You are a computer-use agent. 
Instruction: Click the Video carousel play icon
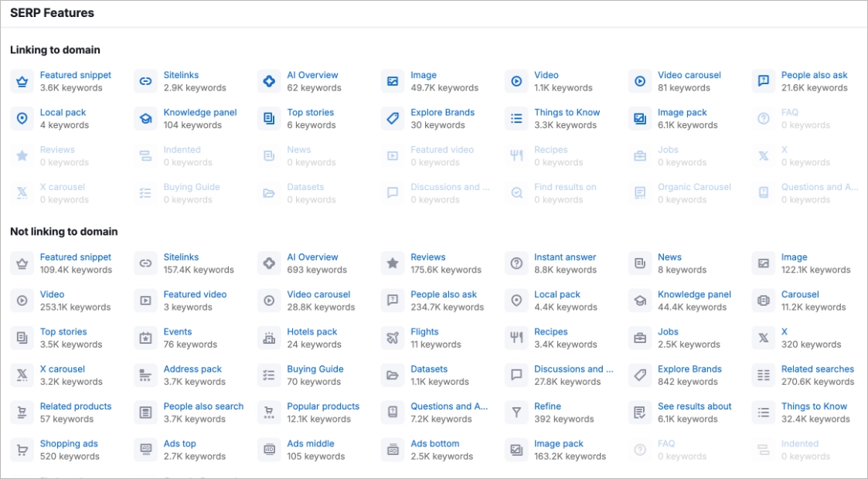tap(639, 80)
